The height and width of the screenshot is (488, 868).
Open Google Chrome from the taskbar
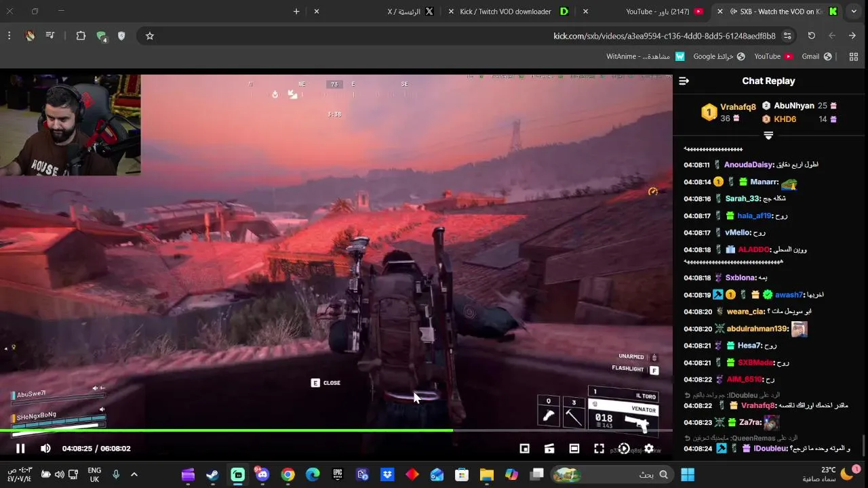(288, 474)
